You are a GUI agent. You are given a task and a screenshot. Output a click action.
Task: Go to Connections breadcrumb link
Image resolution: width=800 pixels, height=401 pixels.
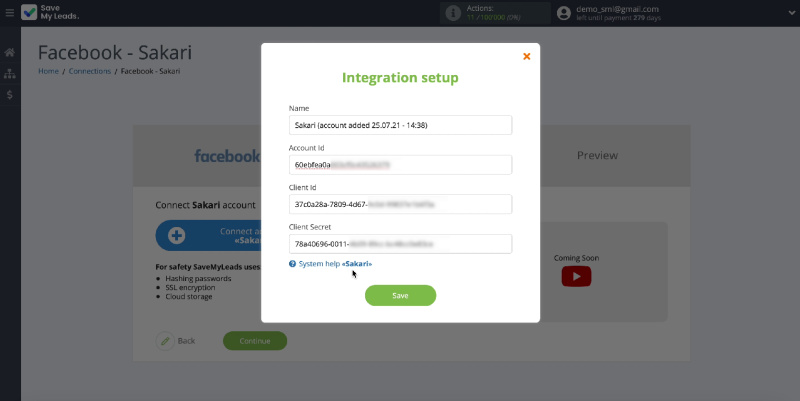pyautogui.click(x=89, y=72)
